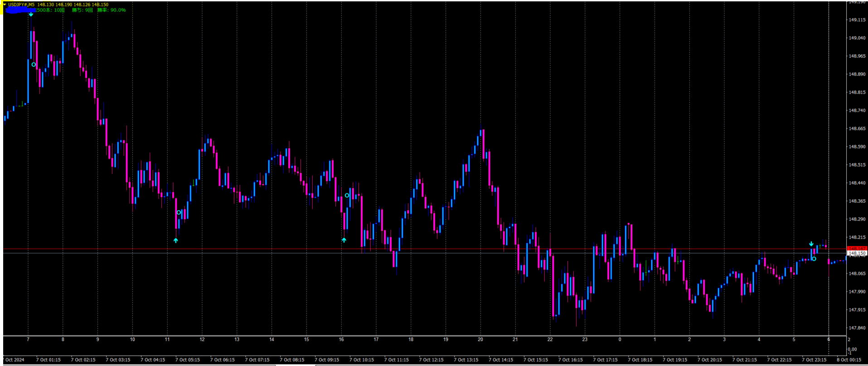Click the 148.290 price axis label

click(x=857, y=219)
